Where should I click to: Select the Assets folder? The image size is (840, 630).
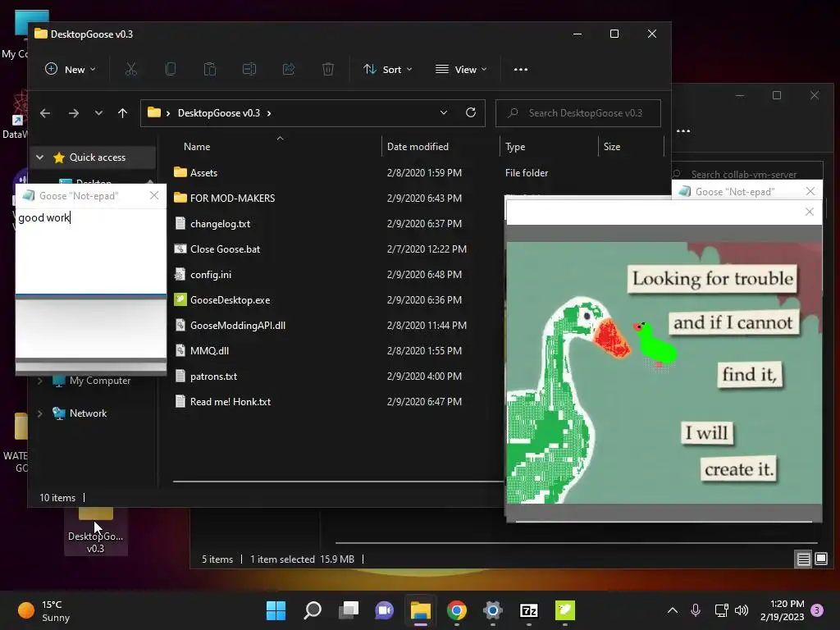point(203,173)
